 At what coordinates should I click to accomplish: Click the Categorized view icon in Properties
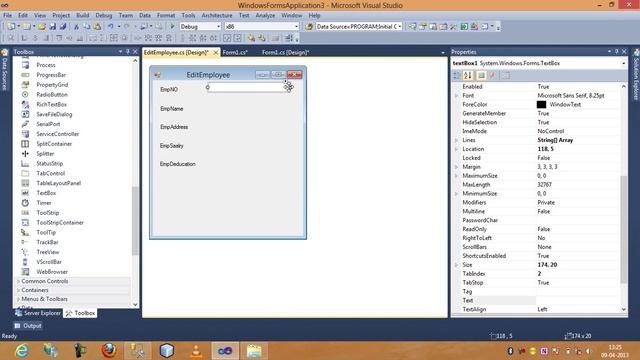(457, 76)
